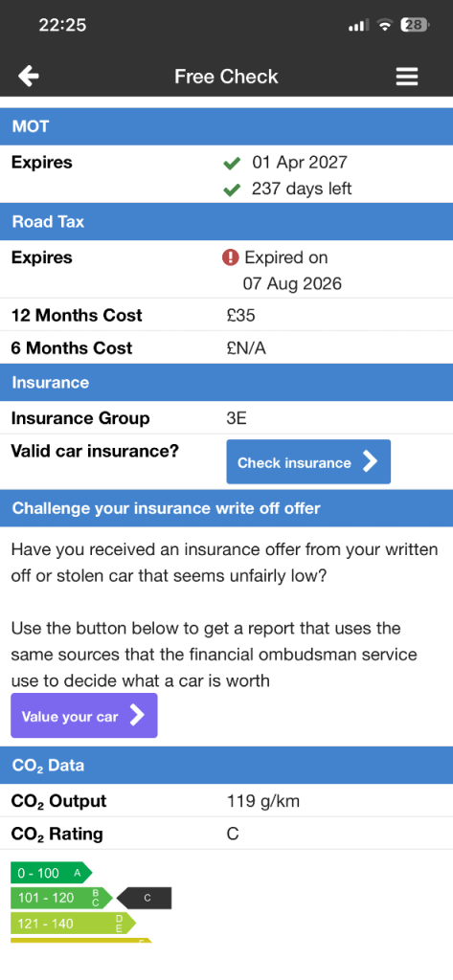Image resolution: width=453 pixels, height=980 pixels.
Task: Click the purple Value your car button
Action: (x=84, y=716)
